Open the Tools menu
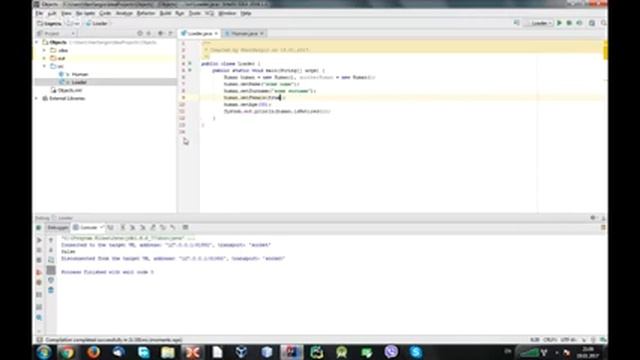 (x=195, y=13)
